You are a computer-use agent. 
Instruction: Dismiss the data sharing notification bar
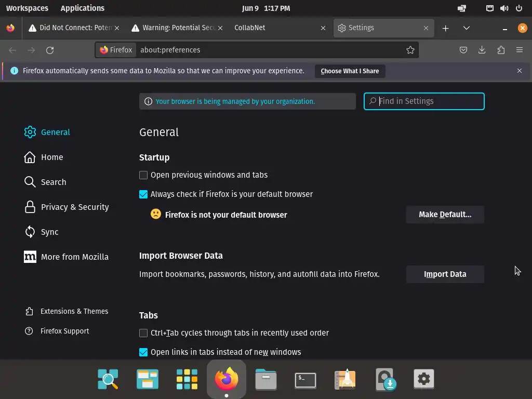pyautogui.click(x=520, y=71)
